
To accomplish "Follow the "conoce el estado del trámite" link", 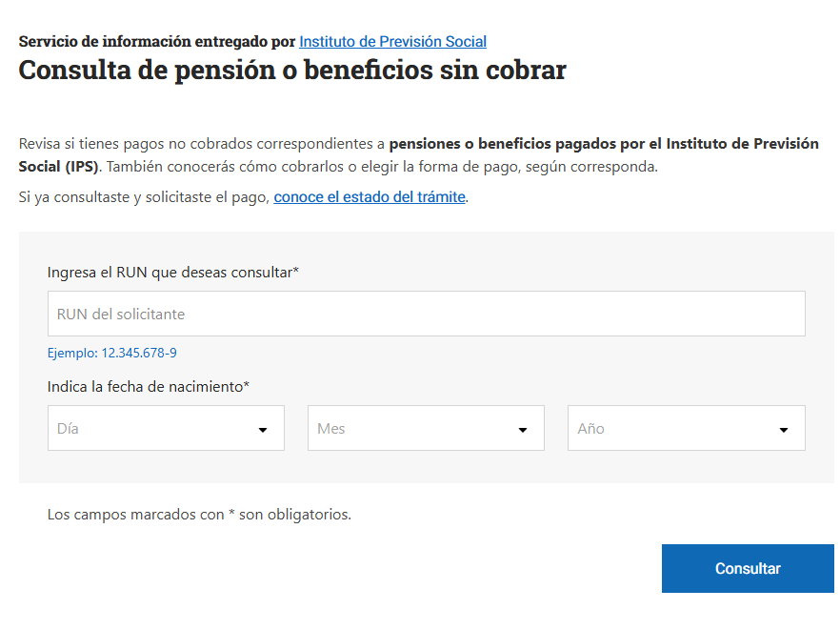I will pos(370,197).
